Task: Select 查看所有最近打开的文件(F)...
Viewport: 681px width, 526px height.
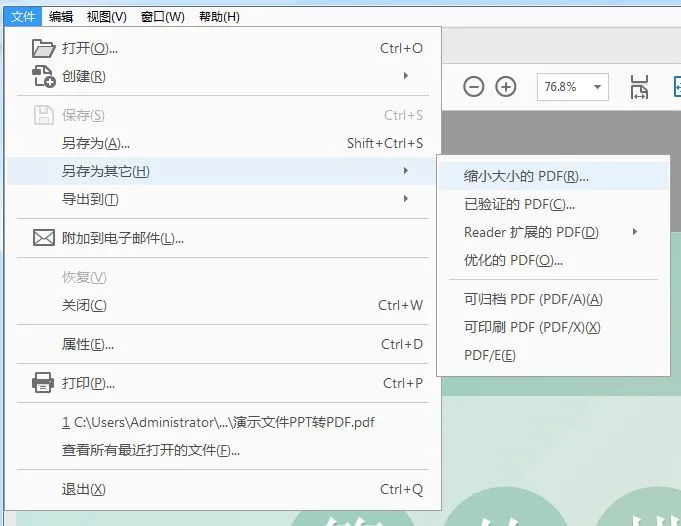Action: (222, 450)
